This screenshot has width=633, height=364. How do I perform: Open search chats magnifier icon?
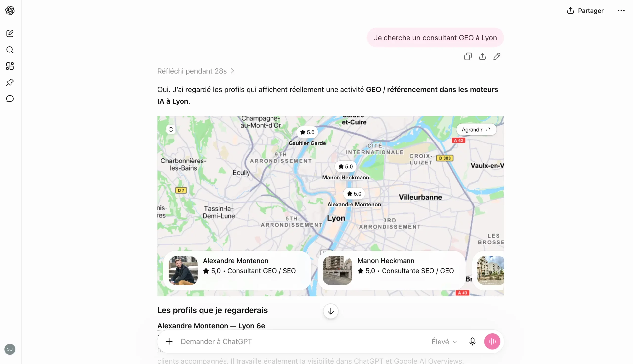(x=10, y=50)
